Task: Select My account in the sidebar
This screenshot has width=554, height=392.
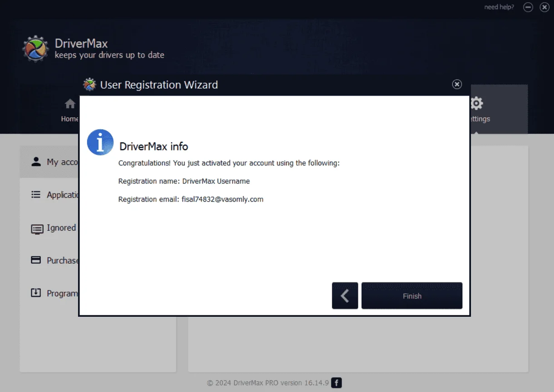Action: coord(50,162)
